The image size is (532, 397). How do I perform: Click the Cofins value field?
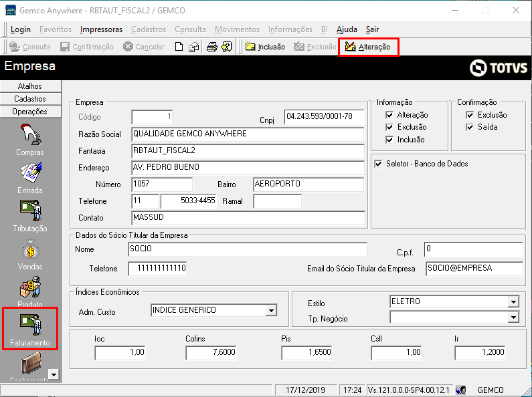tap(211, 353)
